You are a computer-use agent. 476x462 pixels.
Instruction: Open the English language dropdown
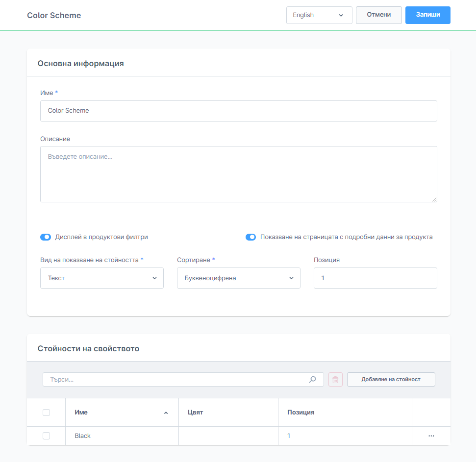pos(319,15)
